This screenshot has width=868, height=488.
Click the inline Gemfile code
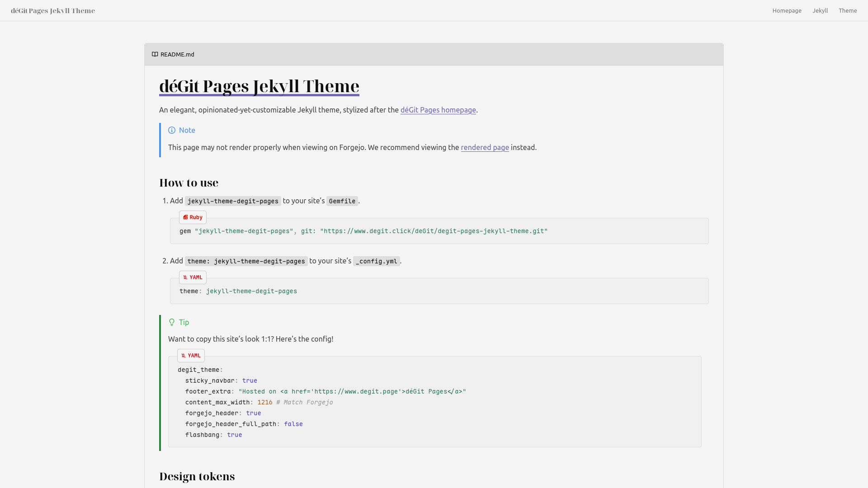click(x=342, y=201)
